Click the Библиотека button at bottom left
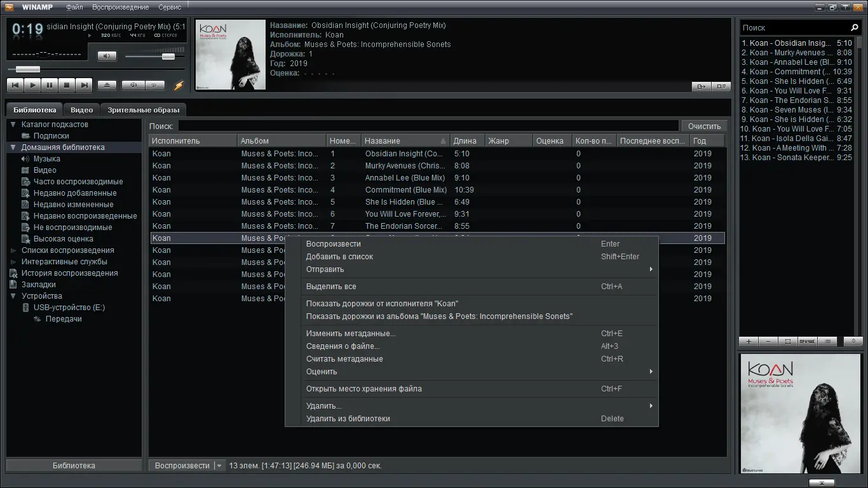Image resolution: width=868 pixels, height=488 pixels. (74, 466)
